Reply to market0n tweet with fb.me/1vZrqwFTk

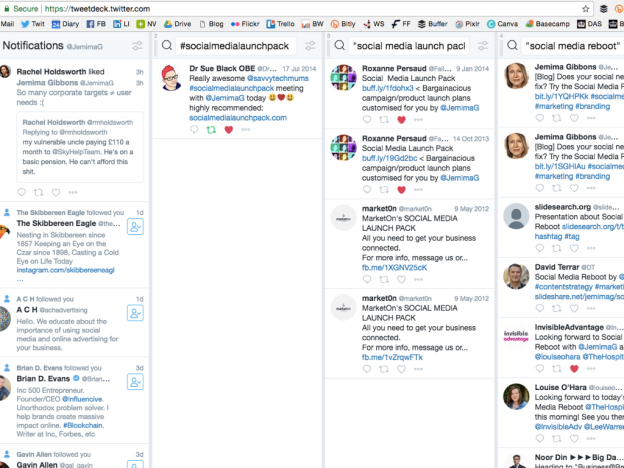point(367,369)
